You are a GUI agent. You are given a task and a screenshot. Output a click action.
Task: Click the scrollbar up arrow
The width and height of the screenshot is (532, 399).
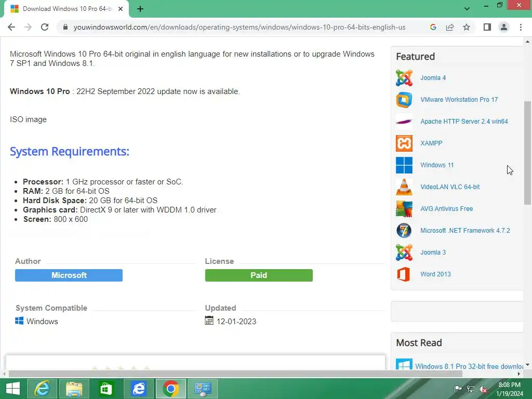coord(527,42)
